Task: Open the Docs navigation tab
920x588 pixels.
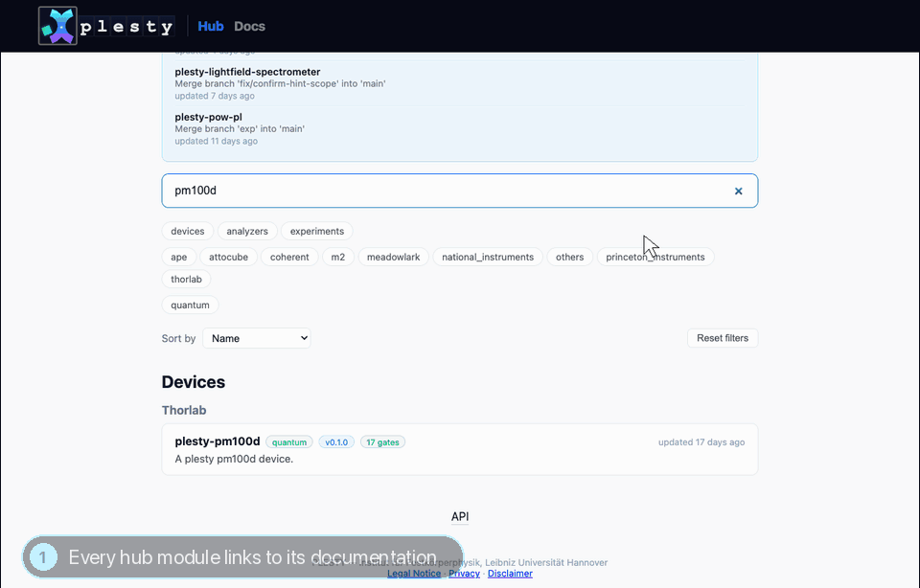Action: tap(249, 27)
